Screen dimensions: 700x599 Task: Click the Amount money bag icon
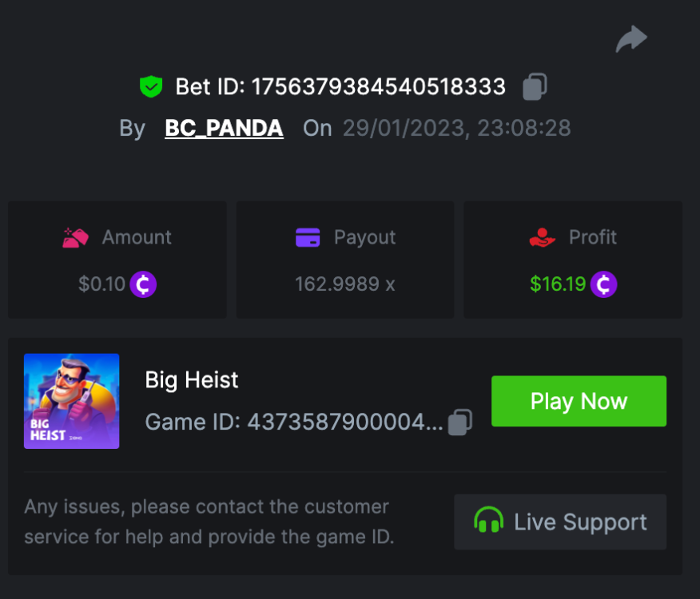75,237
